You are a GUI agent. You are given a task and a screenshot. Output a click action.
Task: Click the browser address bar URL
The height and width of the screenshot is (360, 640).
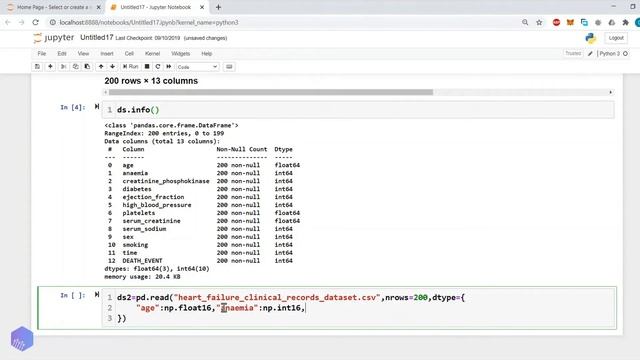point(149,22)
